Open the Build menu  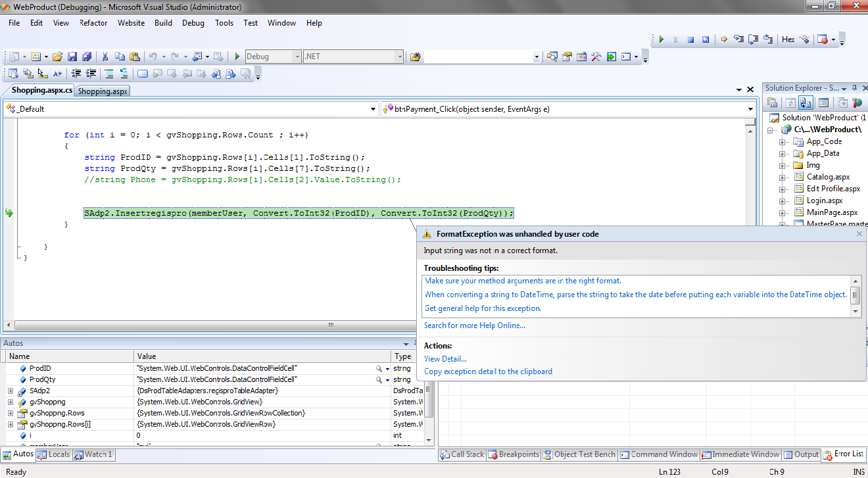(x=163, y=23)
